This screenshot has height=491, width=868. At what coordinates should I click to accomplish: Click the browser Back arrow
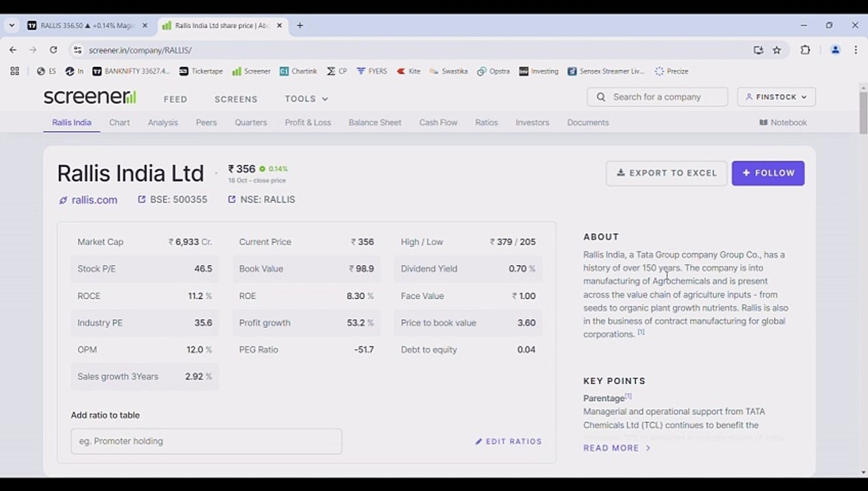[x=13, y=50]
